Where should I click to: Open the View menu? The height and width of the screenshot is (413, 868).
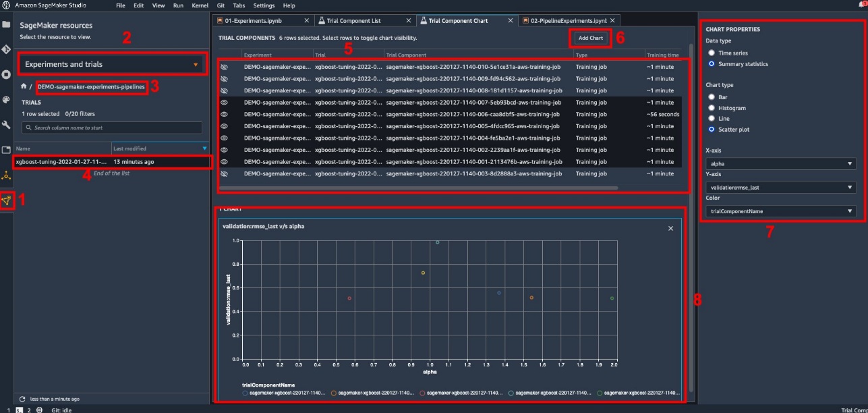click(x=158, y=5)
